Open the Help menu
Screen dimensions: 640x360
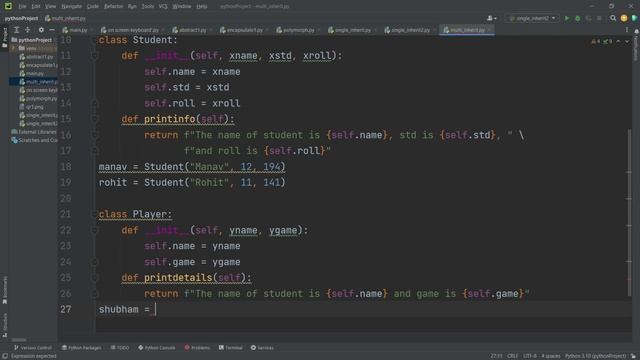click(x=202, y=7)
